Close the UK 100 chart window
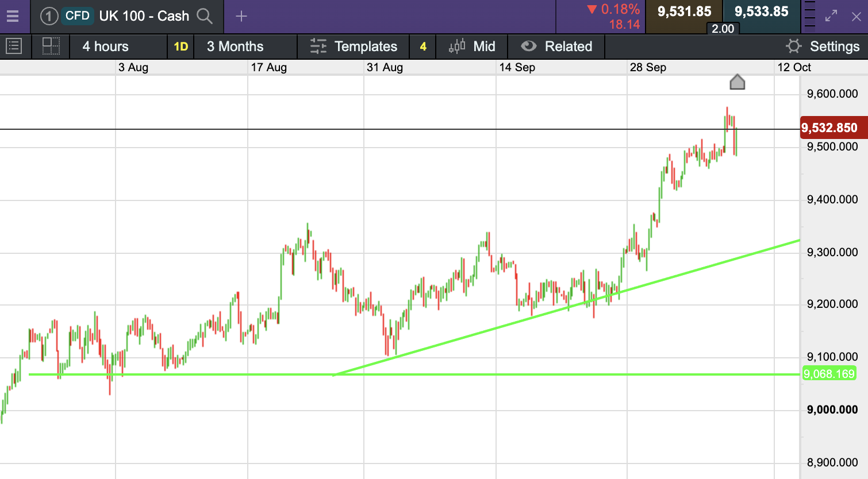 coord(856,16)
